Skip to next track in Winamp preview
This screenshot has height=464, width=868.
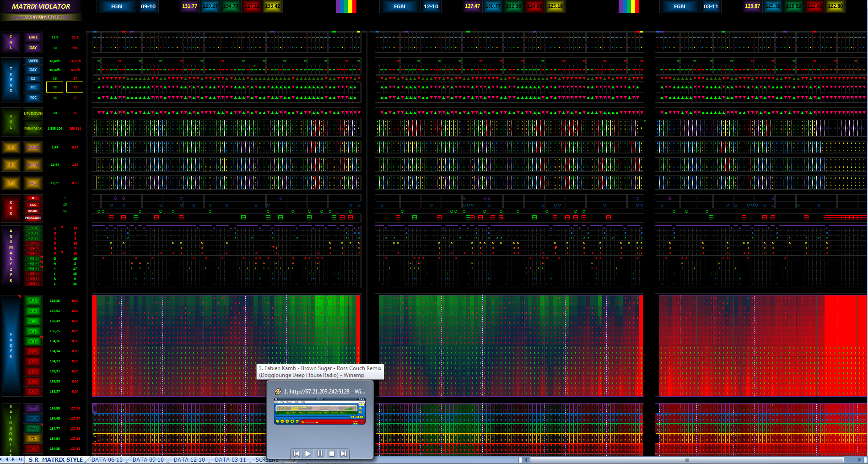pyautogui.click(x=344, y=453)
